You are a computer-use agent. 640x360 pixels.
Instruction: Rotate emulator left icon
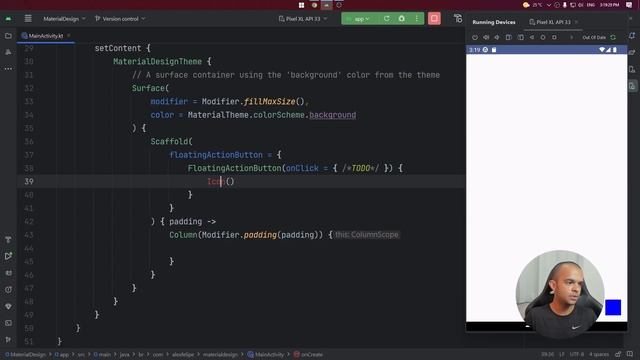[509, 37]
